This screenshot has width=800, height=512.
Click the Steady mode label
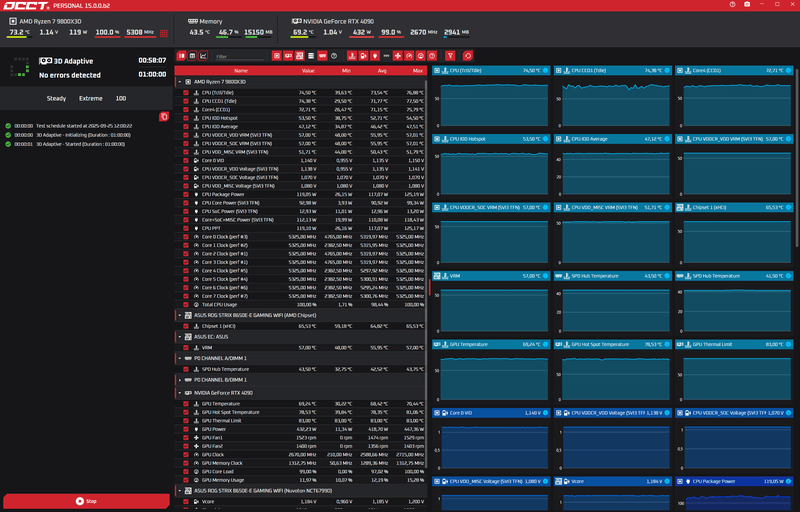click(x=56, y=98)
